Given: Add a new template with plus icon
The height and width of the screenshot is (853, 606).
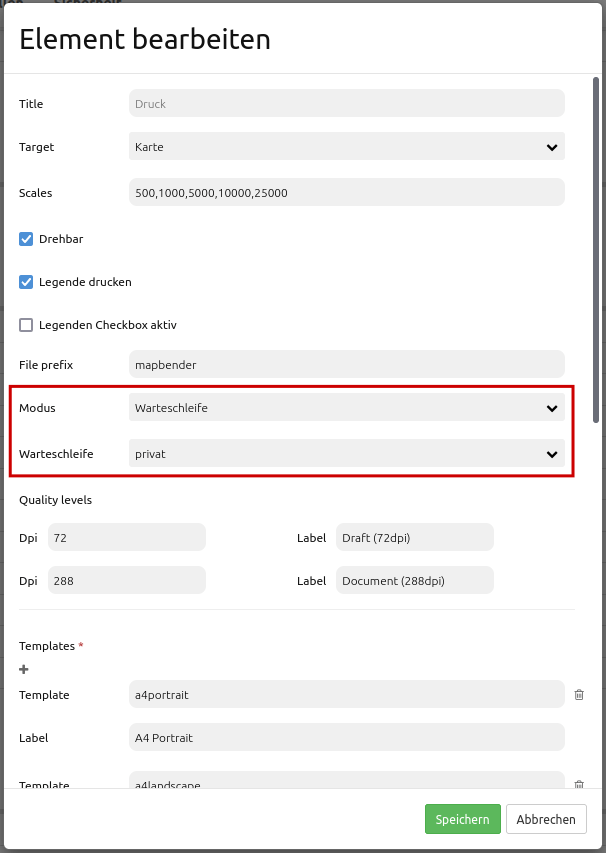Looking at the screenshot, I should pos(24,670).
